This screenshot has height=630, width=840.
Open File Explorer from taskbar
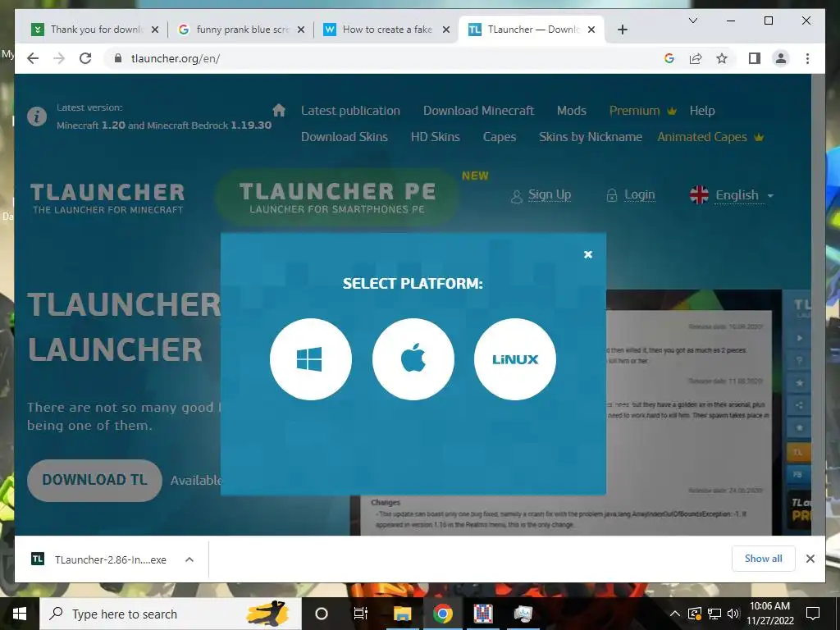click(x=402, y=614)
